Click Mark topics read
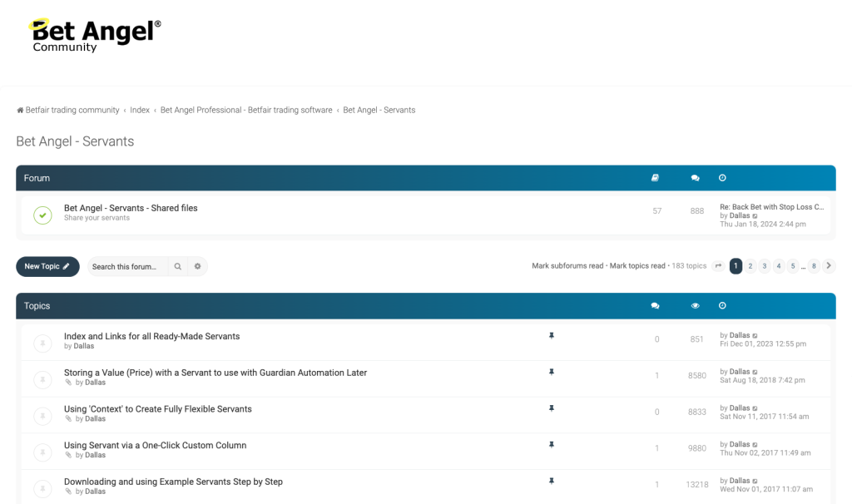Viewport: 852px width, 504px height. pos(637,265)
